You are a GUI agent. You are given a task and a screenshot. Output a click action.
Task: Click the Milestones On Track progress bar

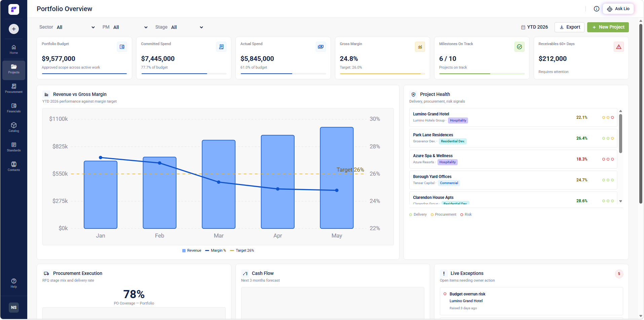[482, 74]
